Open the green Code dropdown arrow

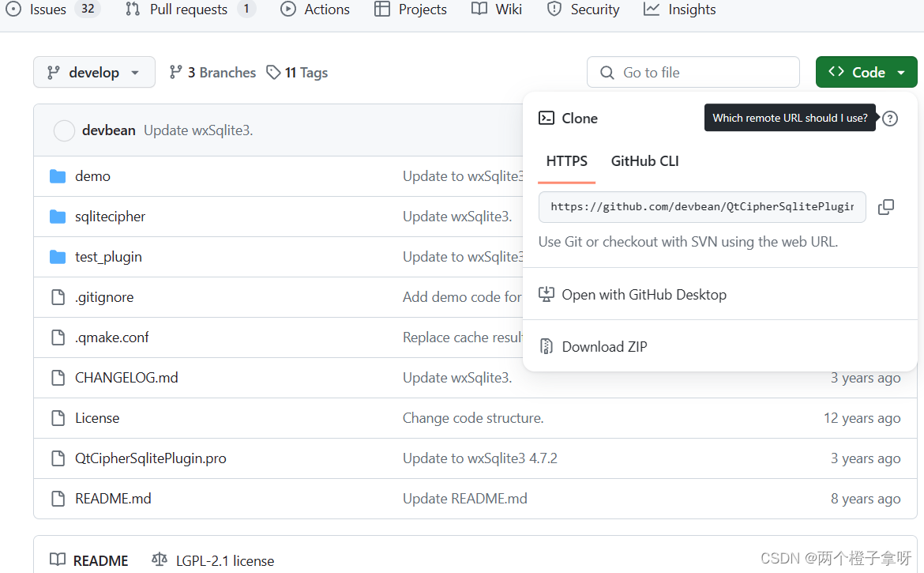[x=900, y=71]
